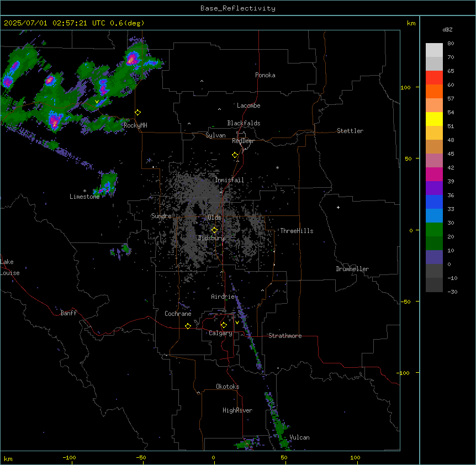Click the Calgary city label
The width and height of the screenshot is (476, 465).
click(221, 333)
